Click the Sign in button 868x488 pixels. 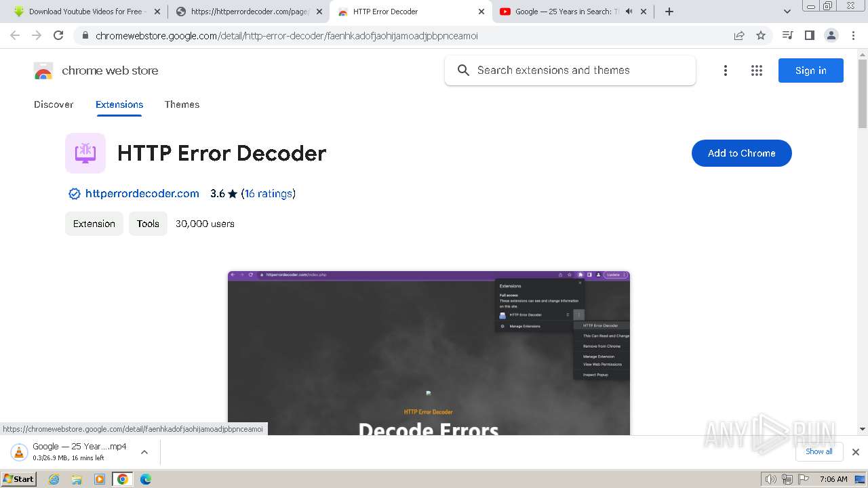810,70
